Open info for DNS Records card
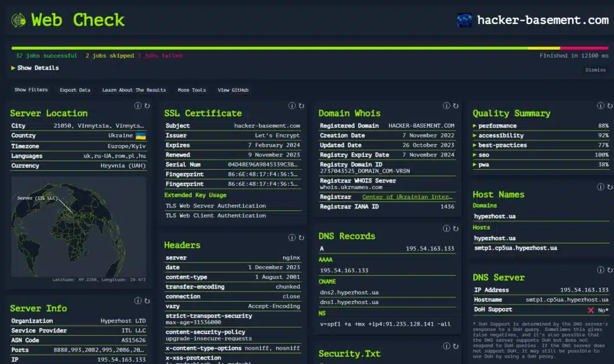 click(x=446, y=228)
